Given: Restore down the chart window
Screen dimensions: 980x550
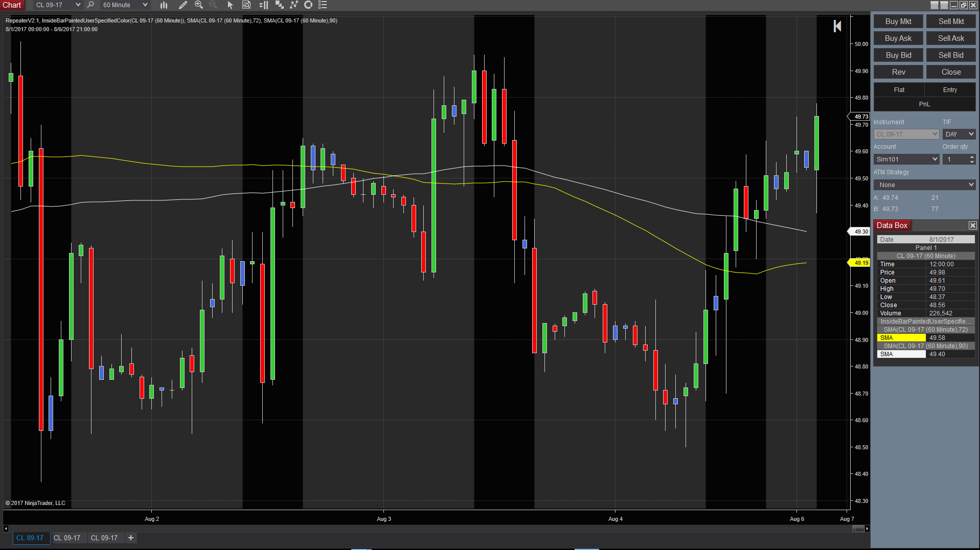Looking at the screenshot, I should tap(963, 5).
